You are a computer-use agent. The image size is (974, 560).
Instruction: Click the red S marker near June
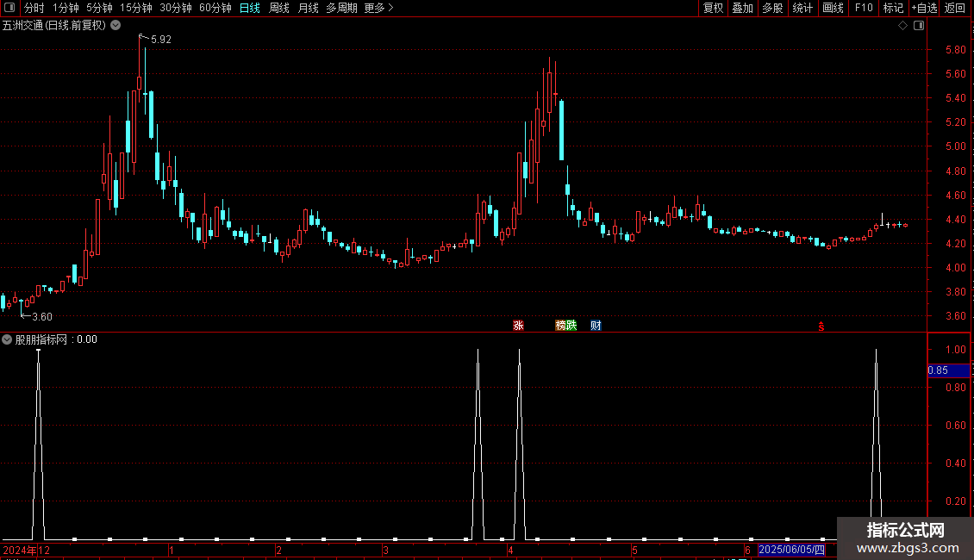821,327
